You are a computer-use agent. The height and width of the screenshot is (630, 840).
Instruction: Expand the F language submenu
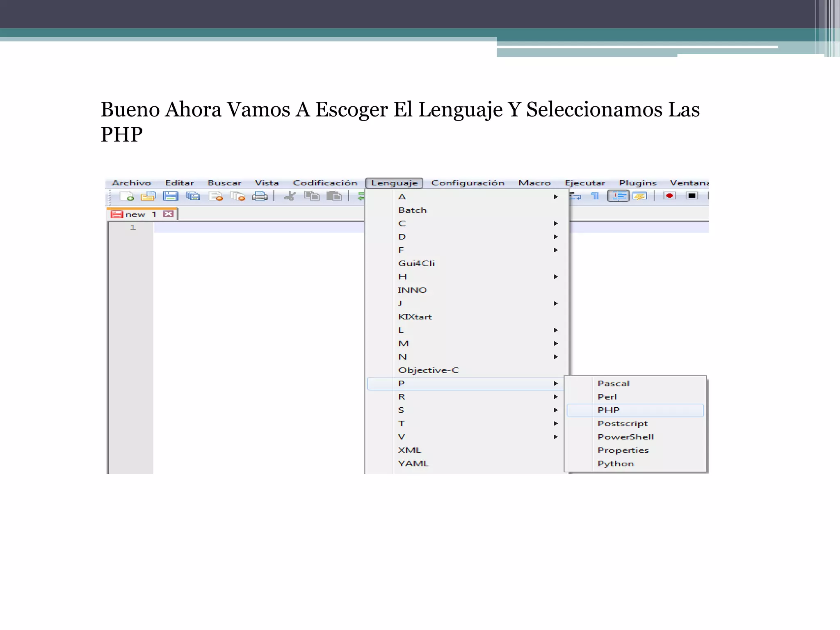pos(466,250)
